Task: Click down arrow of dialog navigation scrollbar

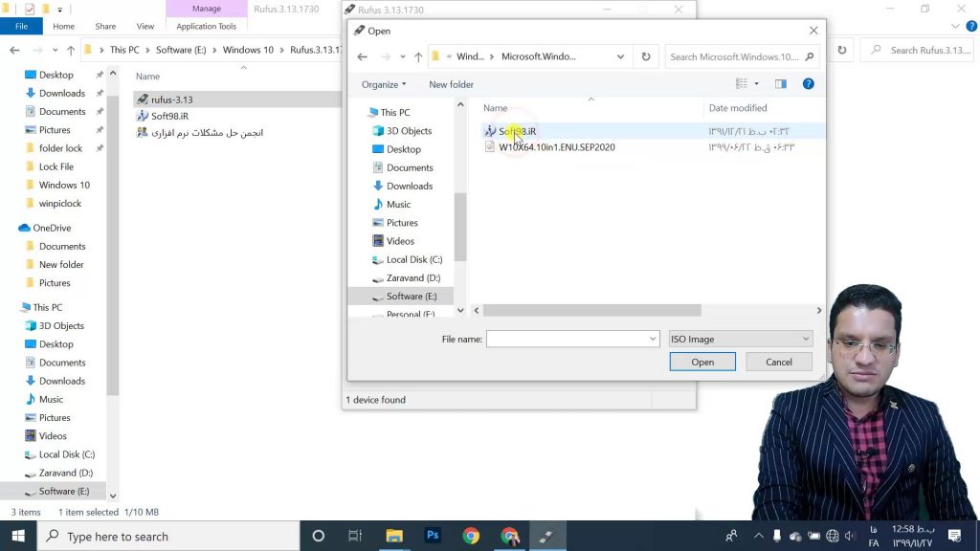Action: (460, 311)
